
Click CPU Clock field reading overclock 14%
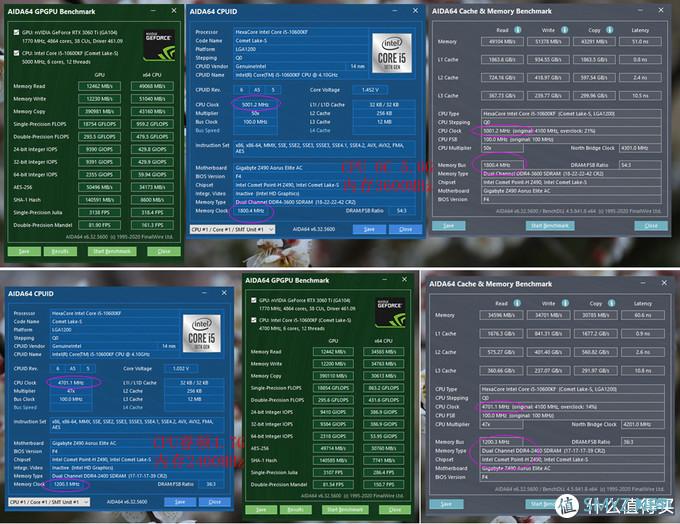click(572, 407)
